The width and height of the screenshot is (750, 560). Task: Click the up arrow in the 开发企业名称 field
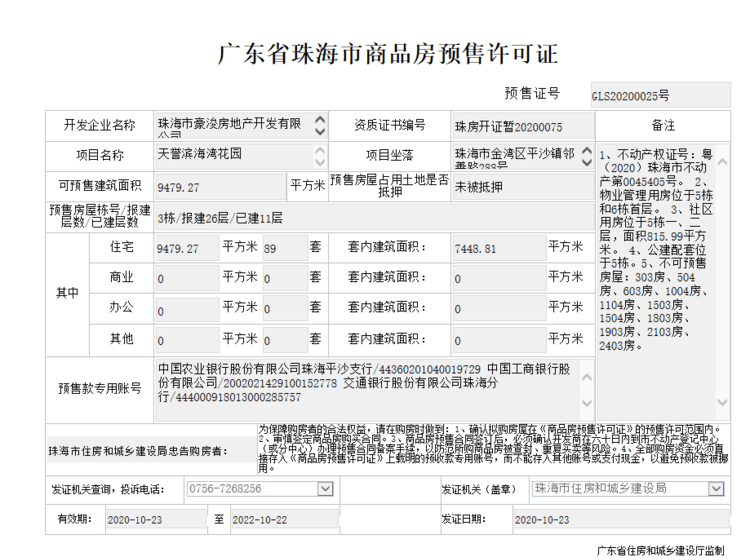click(x=320, y=120)
